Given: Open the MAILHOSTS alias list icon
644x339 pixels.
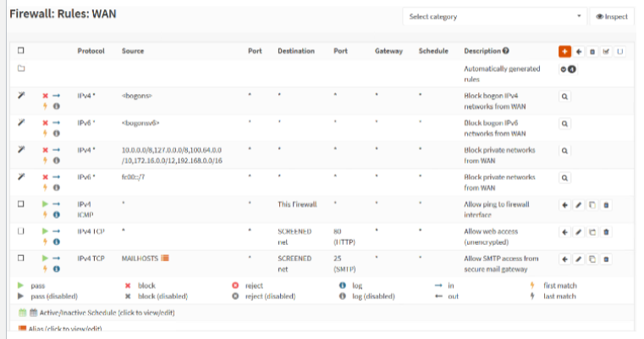Looking at the screenshot, I should coord(165,258).
